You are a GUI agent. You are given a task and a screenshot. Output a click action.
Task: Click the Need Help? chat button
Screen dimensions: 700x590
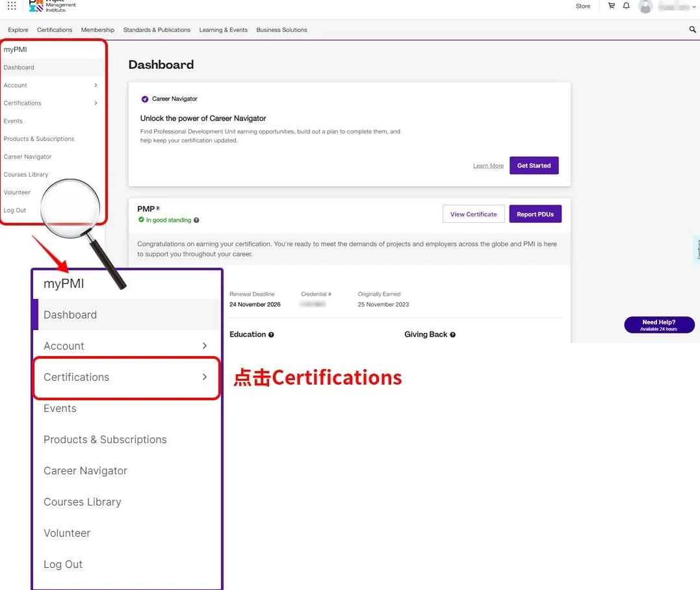pos(659,325)
